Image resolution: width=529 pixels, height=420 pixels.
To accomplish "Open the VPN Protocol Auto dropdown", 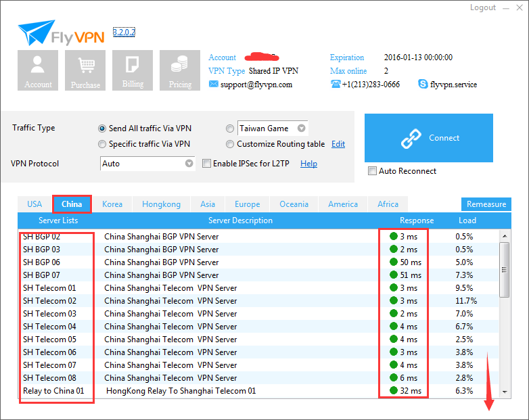I will pyautogui.click(x=189, y=163).
